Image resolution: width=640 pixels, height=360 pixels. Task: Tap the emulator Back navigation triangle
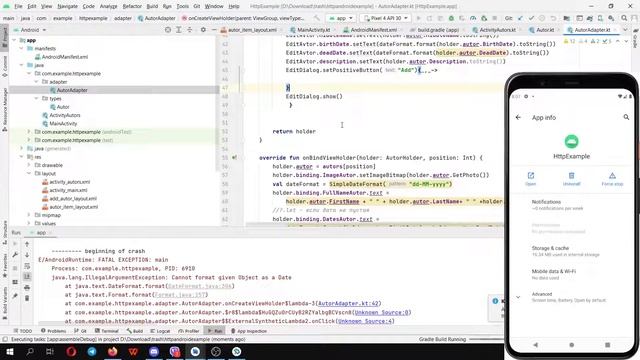[x=536, y=345]
